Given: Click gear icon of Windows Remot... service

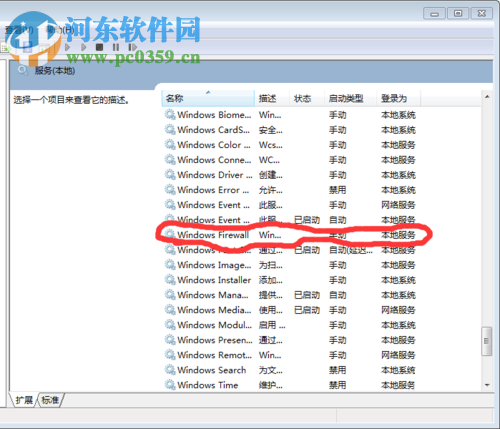Looking at the screenshot, I should [170, 355].
